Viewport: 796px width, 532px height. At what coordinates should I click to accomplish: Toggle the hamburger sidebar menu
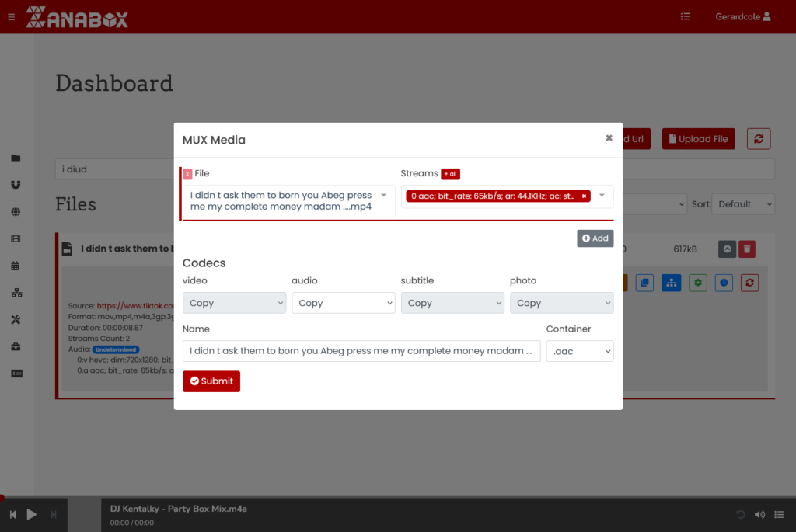click(x=11, y=16)
